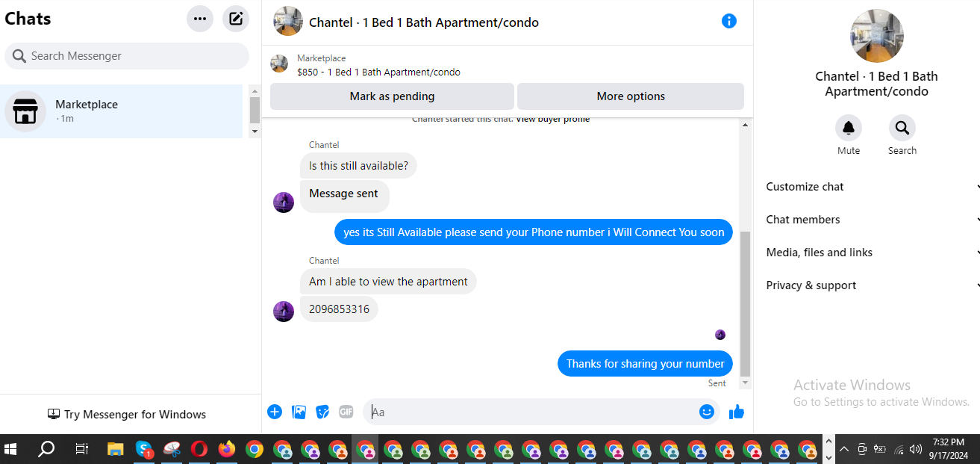This screenshot has width=980, height=464.
Task: Open the GIF picker
Action: (x=346, y=412)
